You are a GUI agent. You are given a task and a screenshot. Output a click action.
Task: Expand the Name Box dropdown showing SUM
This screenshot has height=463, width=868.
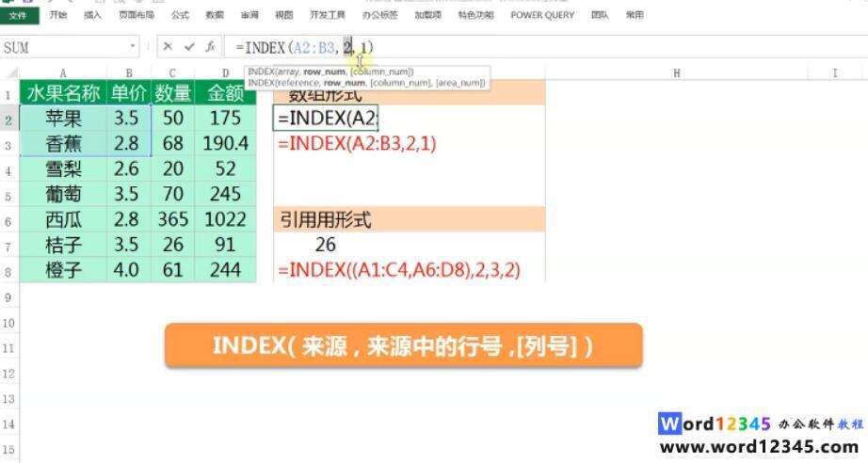pos(133,47)
